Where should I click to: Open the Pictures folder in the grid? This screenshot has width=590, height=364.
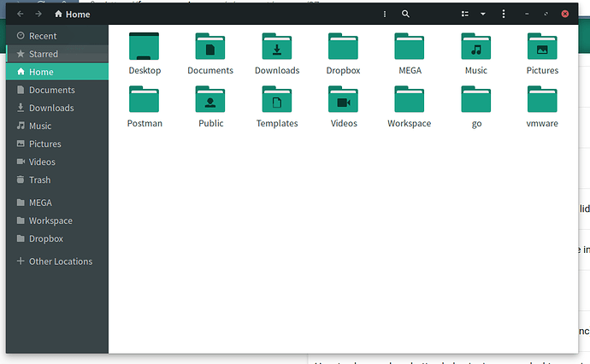tap(542, 46)
